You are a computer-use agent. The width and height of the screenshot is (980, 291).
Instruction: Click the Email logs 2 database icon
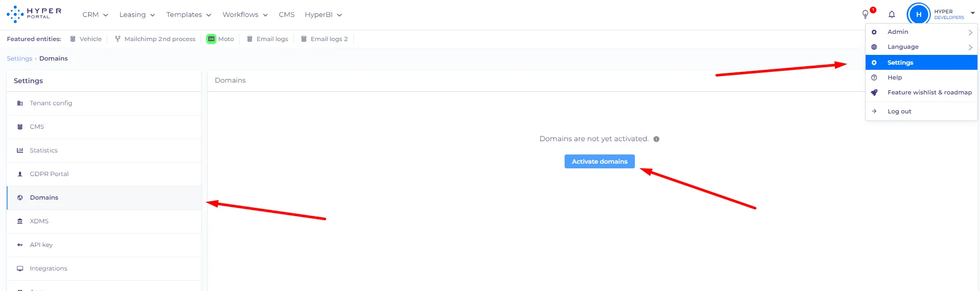(304, 39)
